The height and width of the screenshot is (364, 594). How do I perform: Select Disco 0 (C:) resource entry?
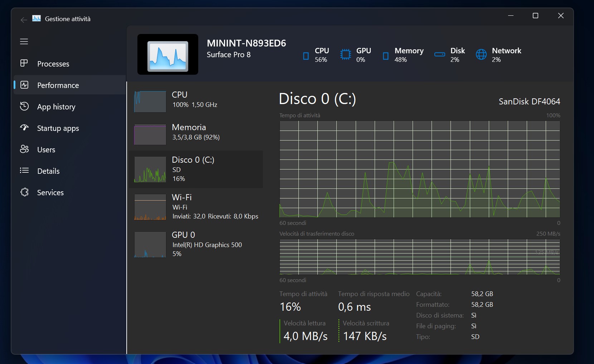[x=196, y=169]
